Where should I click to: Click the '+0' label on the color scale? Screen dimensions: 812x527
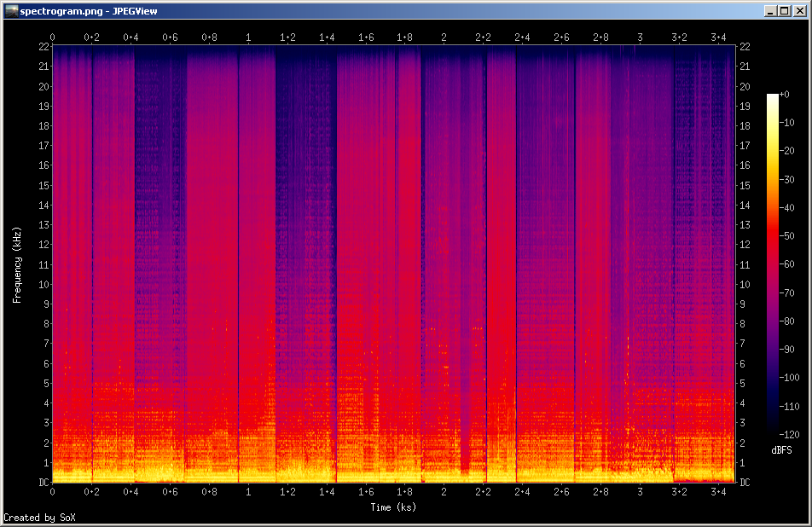[785, 95]
